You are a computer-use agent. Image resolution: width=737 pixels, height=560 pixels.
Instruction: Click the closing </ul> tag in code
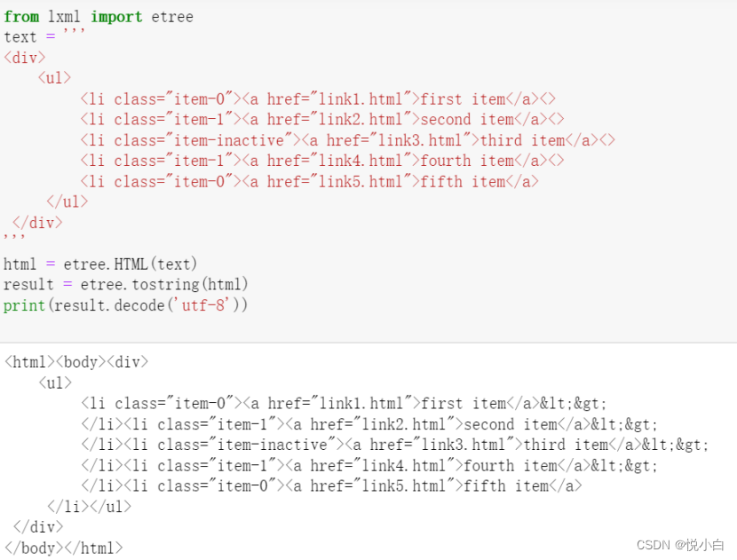(67, 202)
